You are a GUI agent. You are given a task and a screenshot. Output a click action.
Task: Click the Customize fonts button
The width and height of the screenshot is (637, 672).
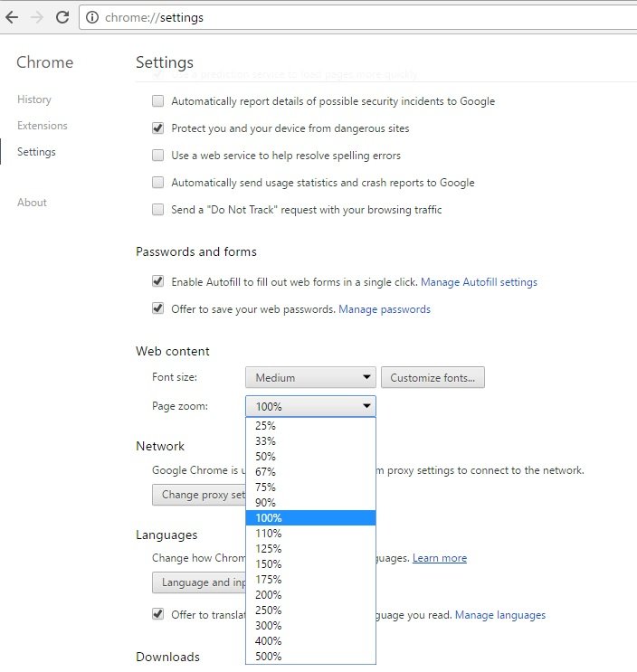pos(433,377)
